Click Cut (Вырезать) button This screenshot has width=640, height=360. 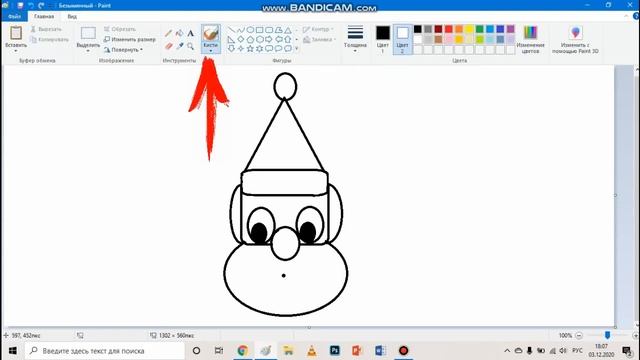(46, 29)
